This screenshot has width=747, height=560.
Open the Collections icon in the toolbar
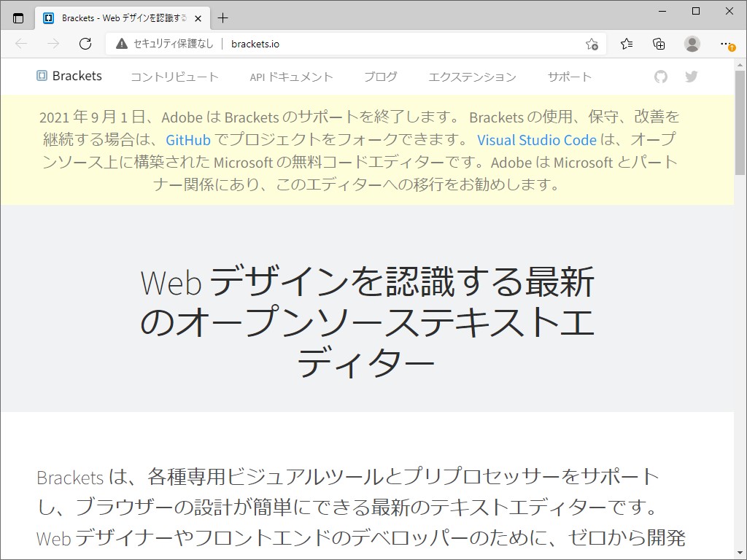pyautogui.click(x=659, y=44)
